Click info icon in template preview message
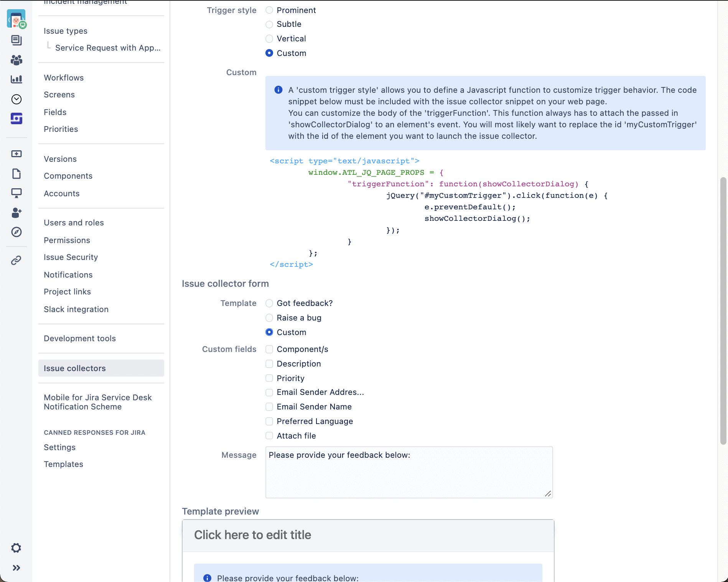Image resolution: width=728 pixels, height=582 pixels. click(207, 578)
